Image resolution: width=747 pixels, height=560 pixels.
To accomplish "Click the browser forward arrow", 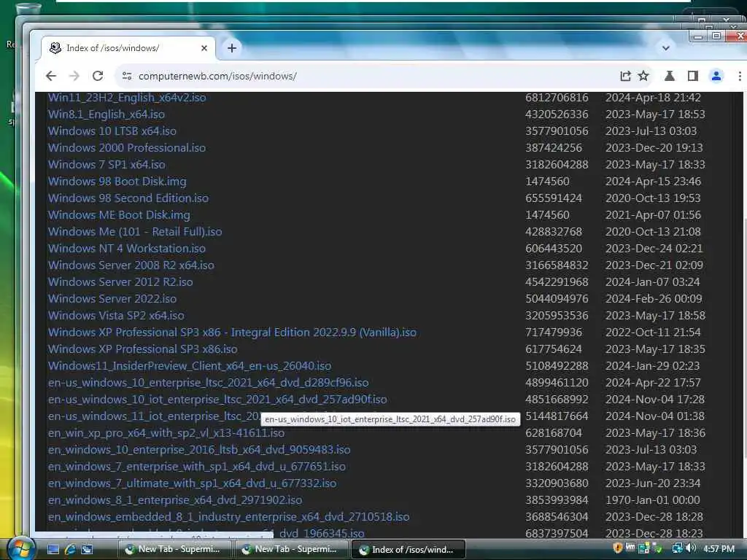I will click(x=74, y=76).
